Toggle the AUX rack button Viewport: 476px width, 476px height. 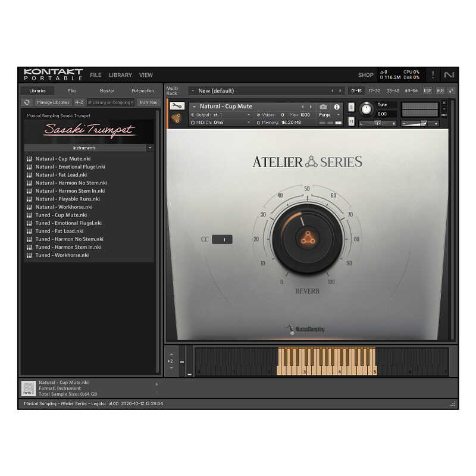440,91
